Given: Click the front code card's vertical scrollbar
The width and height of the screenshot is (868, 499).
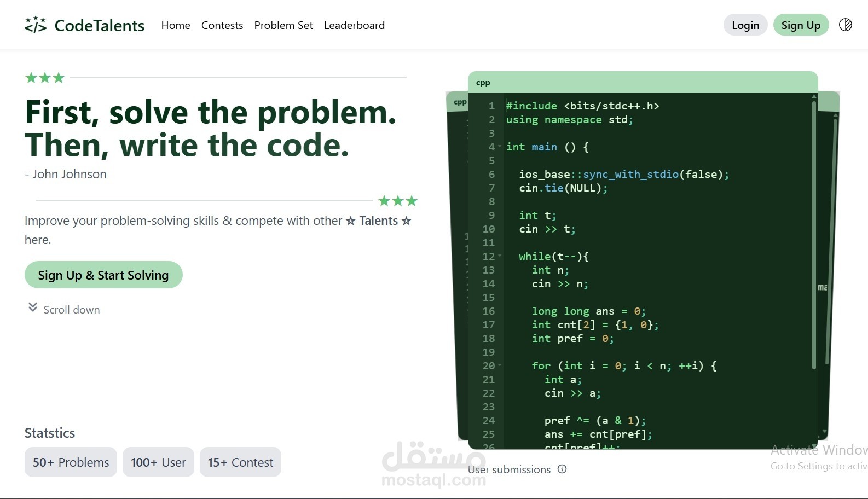Looking at the screenshot, I should [814, 235].
